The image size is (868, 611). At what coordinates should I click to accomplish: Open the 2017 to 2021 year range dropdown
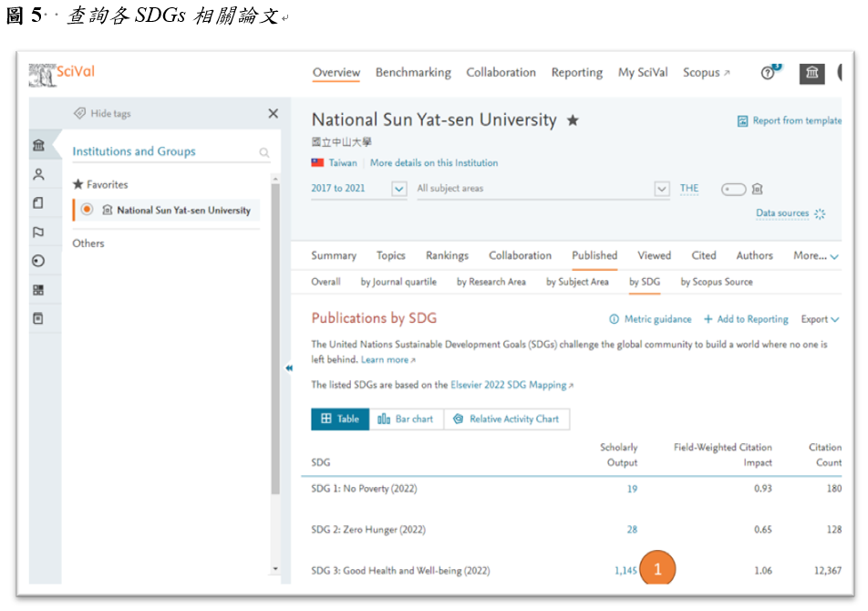(398, 189)
